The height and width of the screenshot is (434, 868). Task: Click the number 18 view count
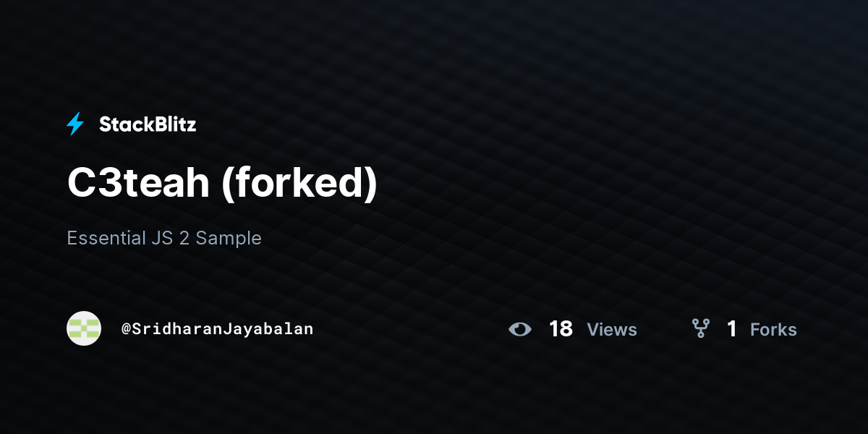point(561,329)
